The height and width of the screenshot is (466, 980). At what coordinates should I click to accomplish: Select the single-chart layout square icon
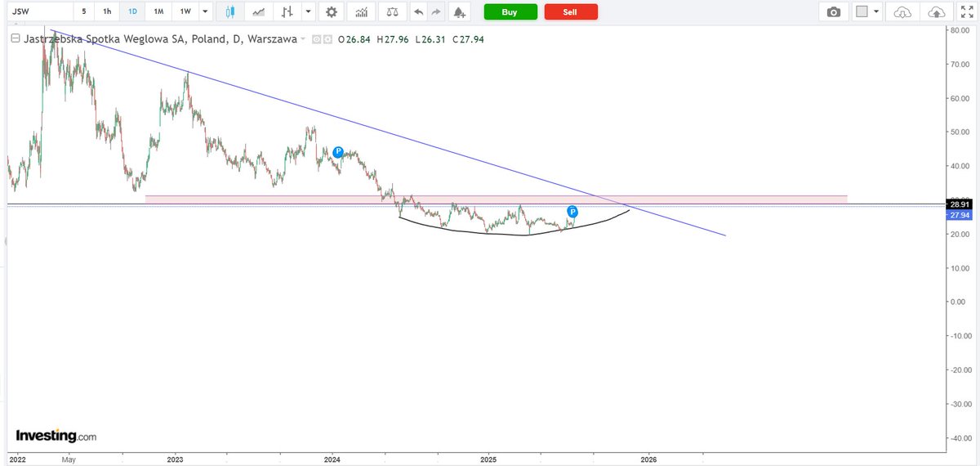pos(861,12)
